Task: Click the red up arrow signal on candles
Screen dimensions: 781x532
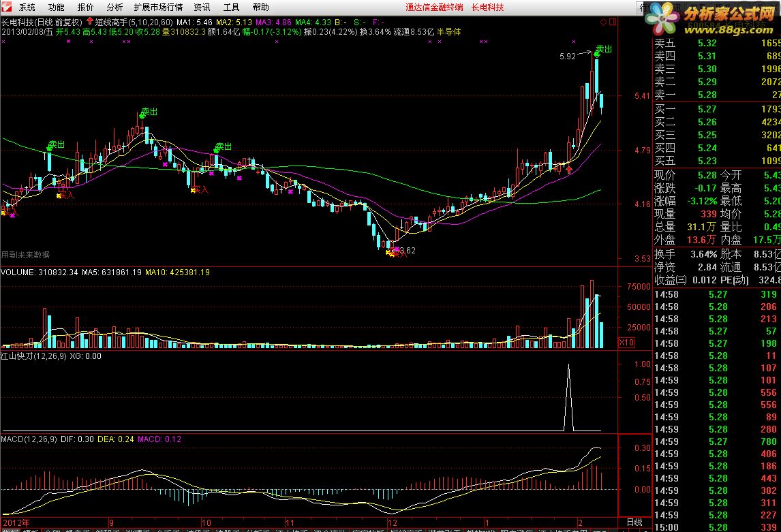Action: pos(569,170)
